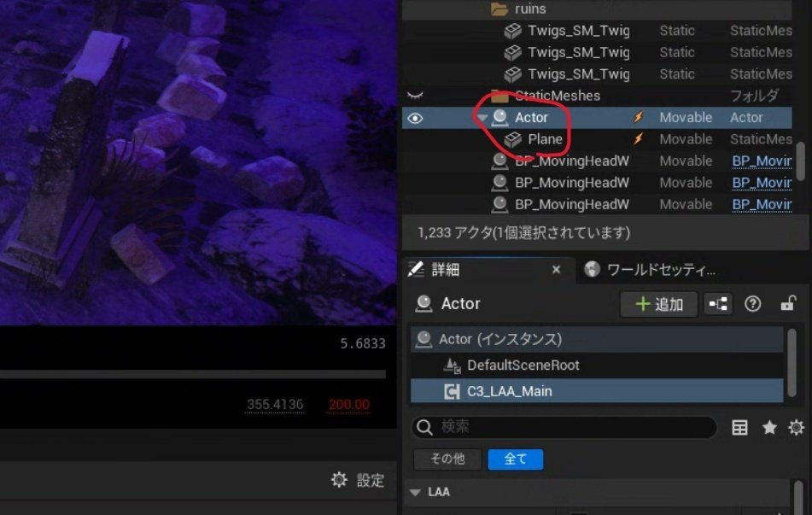Open the help question mark icon
Screen dimensions: 812x515
click(x=752, y=304)
